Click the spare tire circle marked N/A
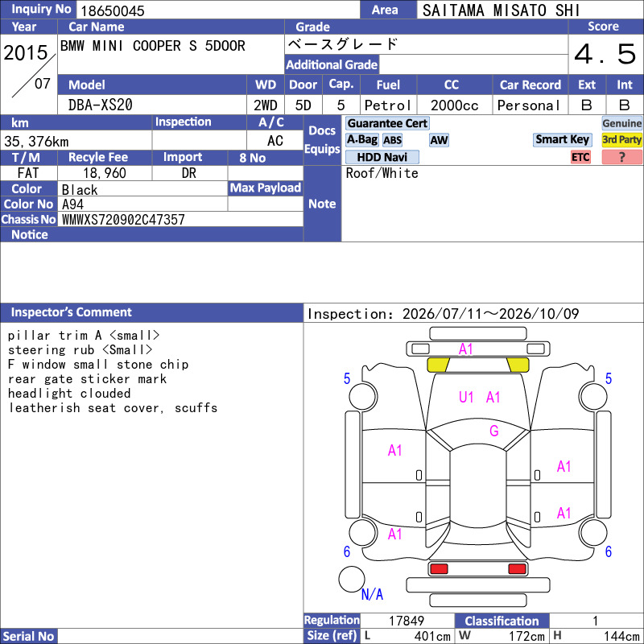Image resolution: width=644 pixels, height=644 pixels. [352, 579]
